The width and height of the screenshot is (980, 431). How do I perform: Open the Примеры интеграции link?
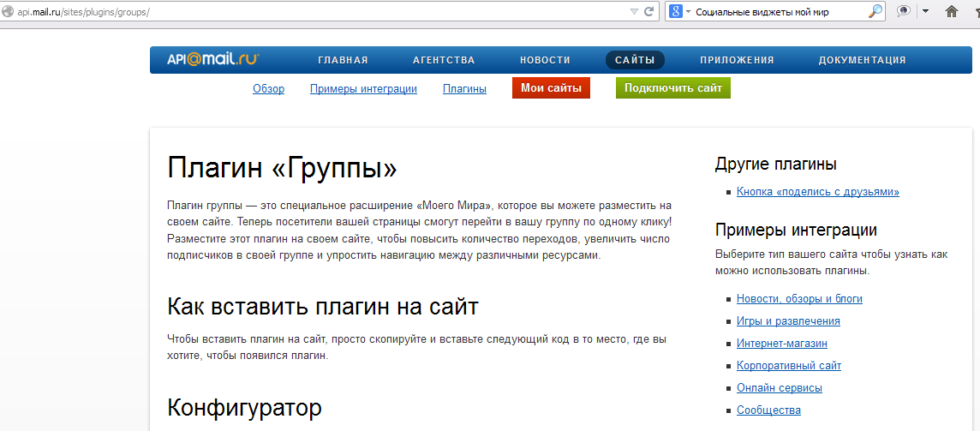[363, 88]
